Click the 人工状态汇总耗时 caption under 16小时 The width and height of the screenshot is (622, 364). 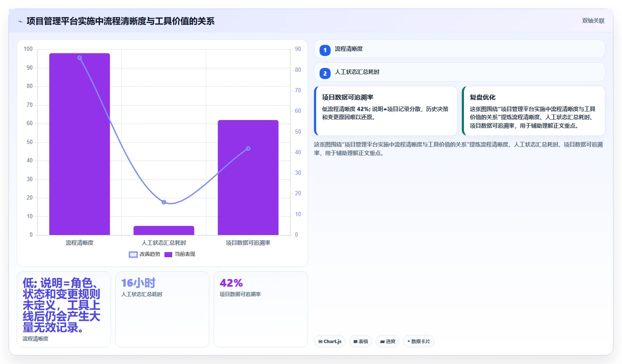click(x=142, y=294)
